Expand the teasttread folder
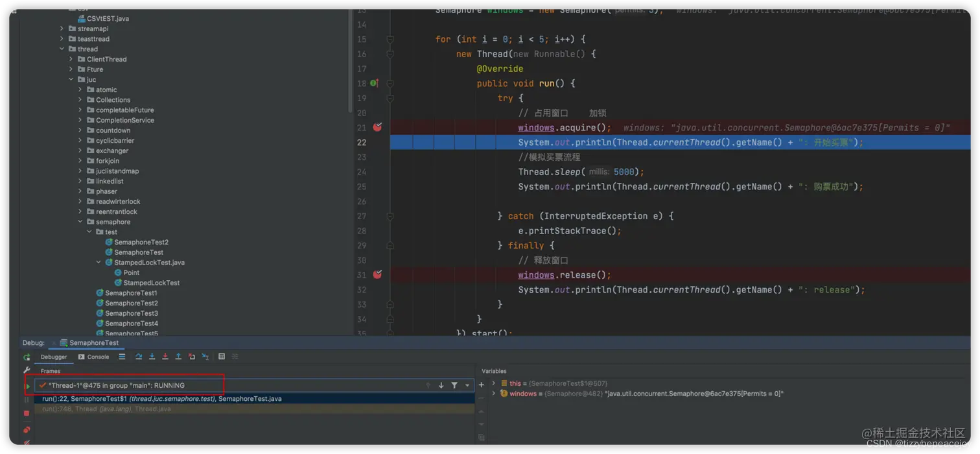This screenshot has width=980, height=454. tap(62, 39)
